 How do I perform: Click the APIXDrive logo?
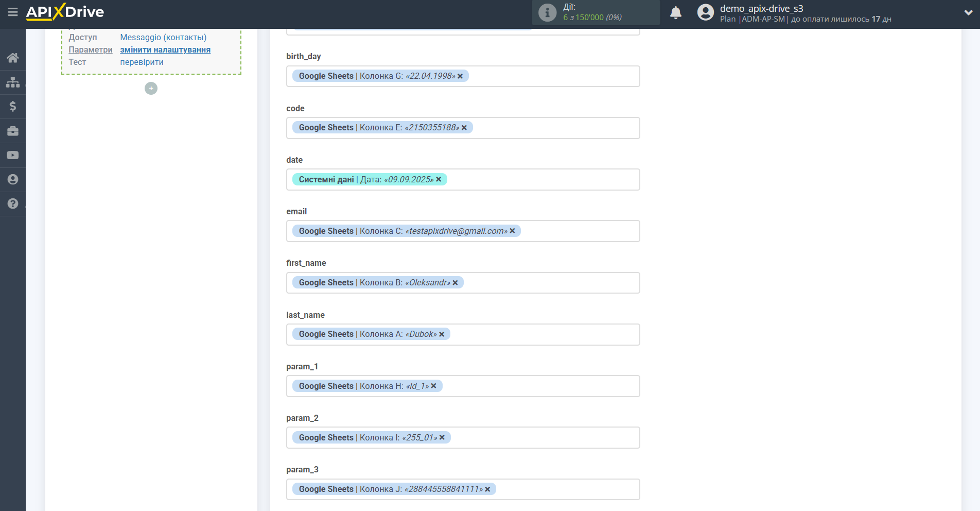tap(65, 12)
